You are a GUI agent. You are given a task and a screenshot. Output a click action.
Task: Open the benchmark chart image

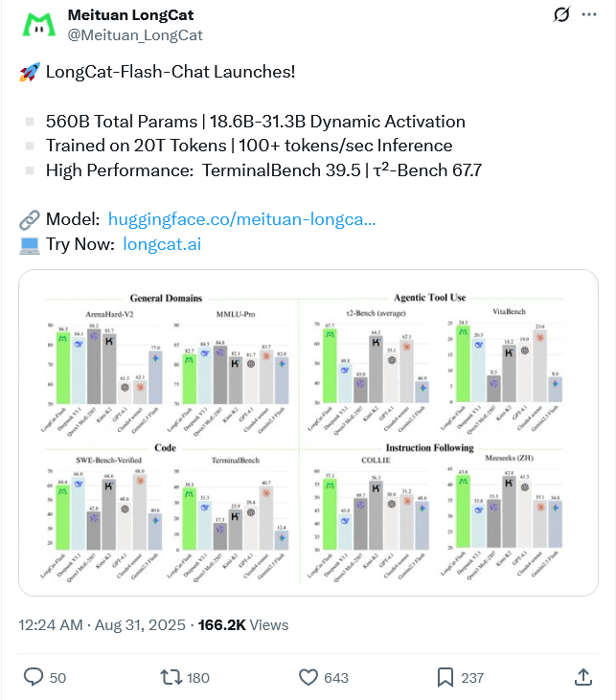pyautogui.click(x=308, y=433)
